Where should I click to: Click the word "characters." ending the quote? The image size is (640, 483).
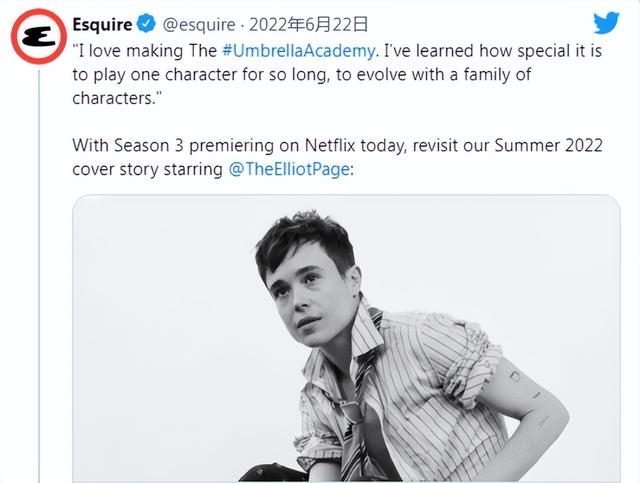tap(116, 96)
